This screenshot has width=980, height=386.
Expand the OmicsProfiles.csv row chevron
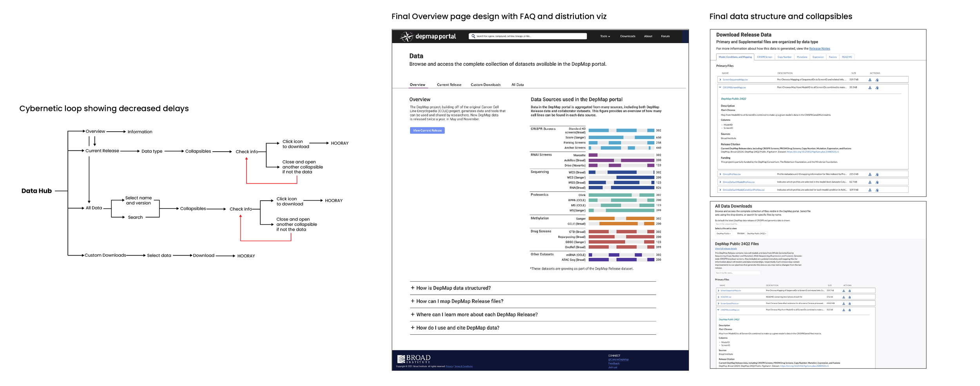720,174
